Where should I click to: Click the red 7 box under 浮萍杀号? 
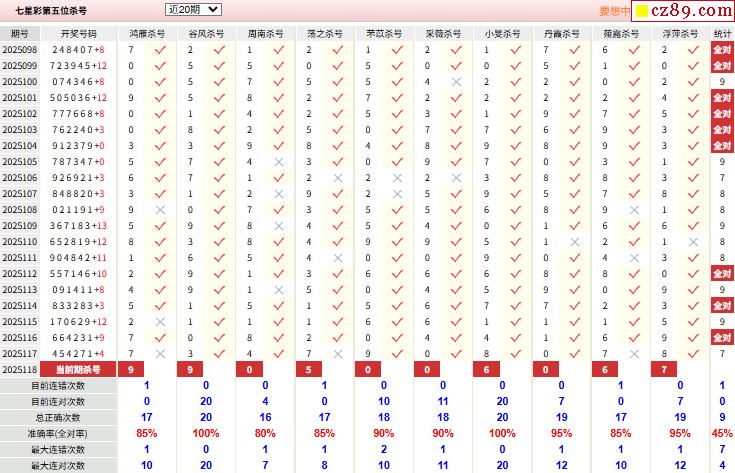click(x=664, y=369)
